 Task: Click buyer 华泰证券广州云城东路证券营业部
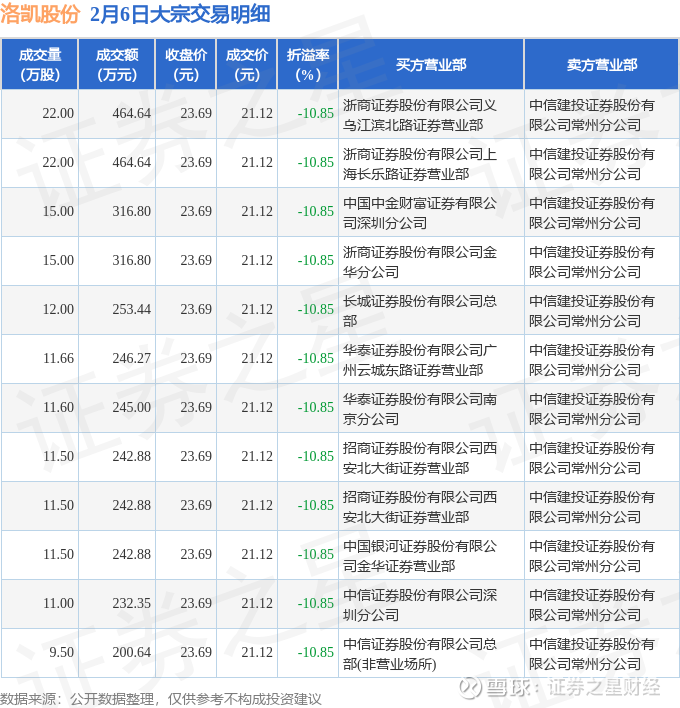[420, 360]
